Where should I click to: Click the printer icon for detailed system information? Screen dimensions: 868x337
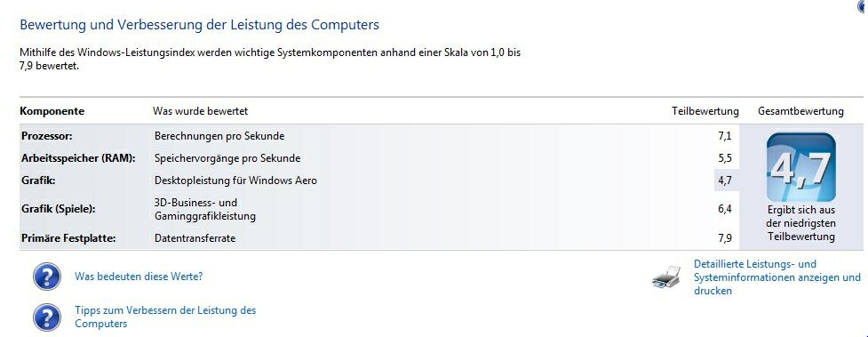[666, 277]
